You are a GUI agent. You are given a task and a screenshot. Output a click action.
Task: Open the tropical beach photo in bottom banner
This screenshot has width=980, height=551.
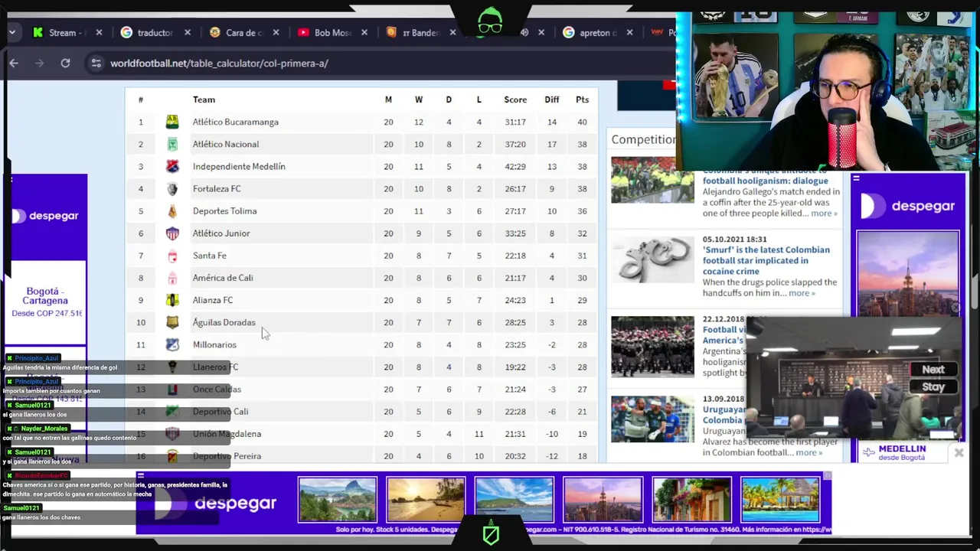(779, 500)
